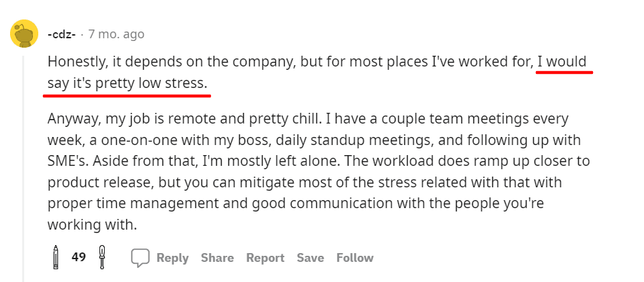
Task: Upvote the comment with the pencil icon
Action: point(57,257)
